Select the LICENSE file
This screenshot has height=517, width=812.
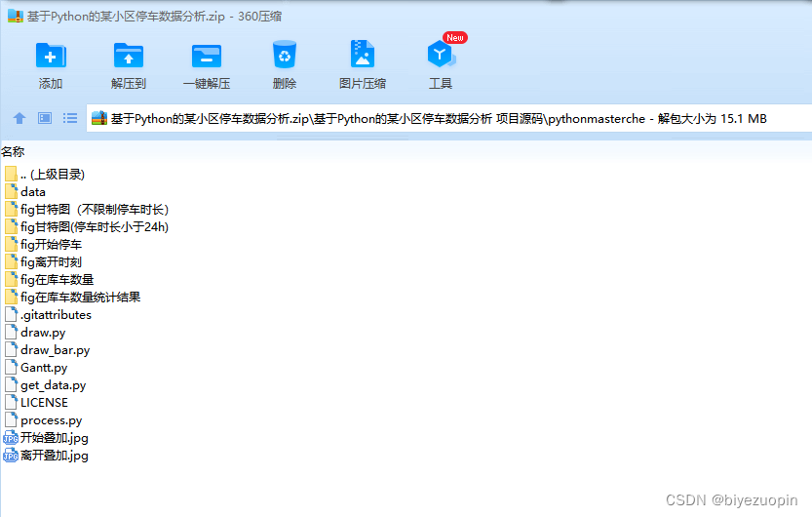(x=36, y=403)
